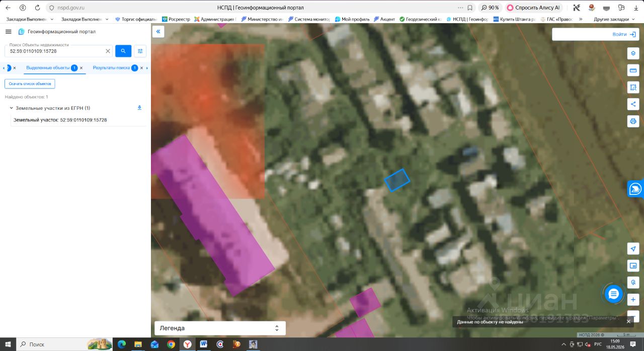This screenshot has width=644, height=351.
Task: Collapse Земельные участки из ЕГРН group
Action: click(12, 108)
